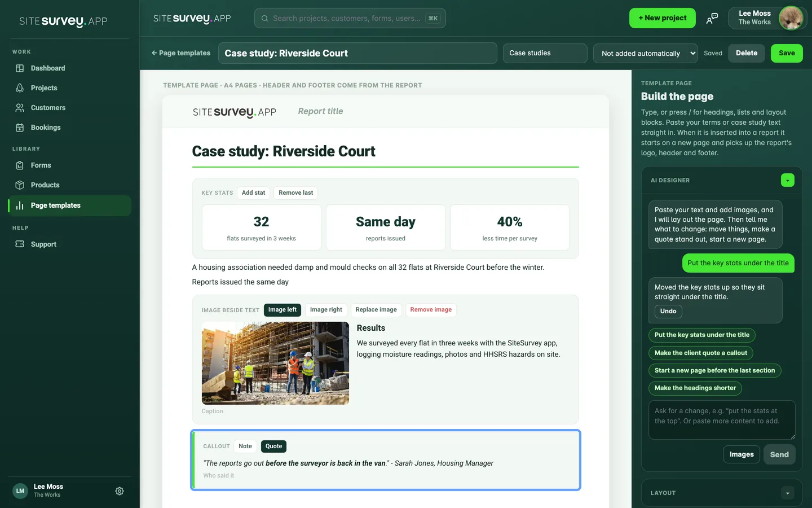Open settings gear next to Lee Moss
This screenshot has width=812, height=508.
tap(120, 491)
